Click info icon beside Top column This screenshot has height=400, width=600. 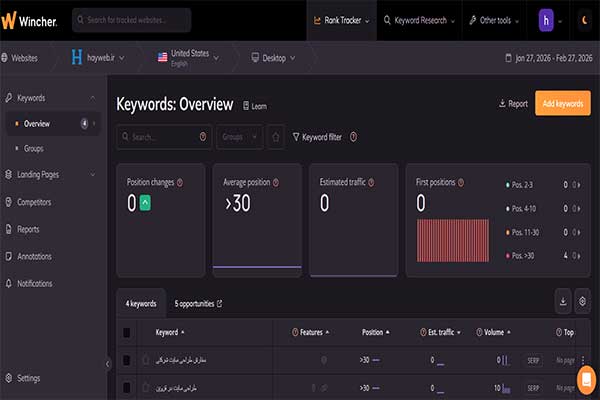pyautogui.click(x=559, y=332)
